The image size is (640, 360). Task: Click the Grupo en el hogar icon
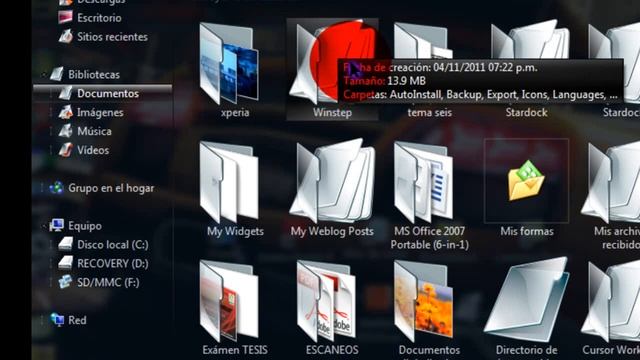click(57, 188)
